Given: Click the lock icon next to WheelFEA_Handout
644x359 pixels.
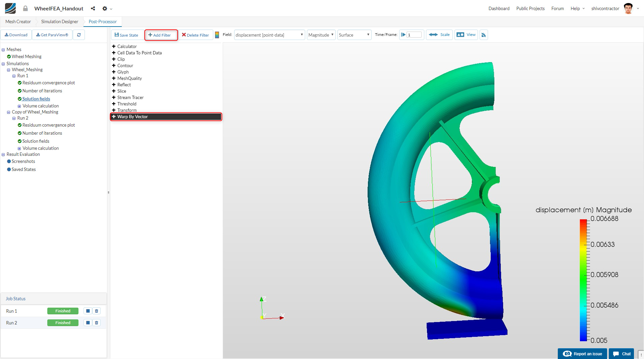Looking at the screenshot, I should [x=25, y=8].
